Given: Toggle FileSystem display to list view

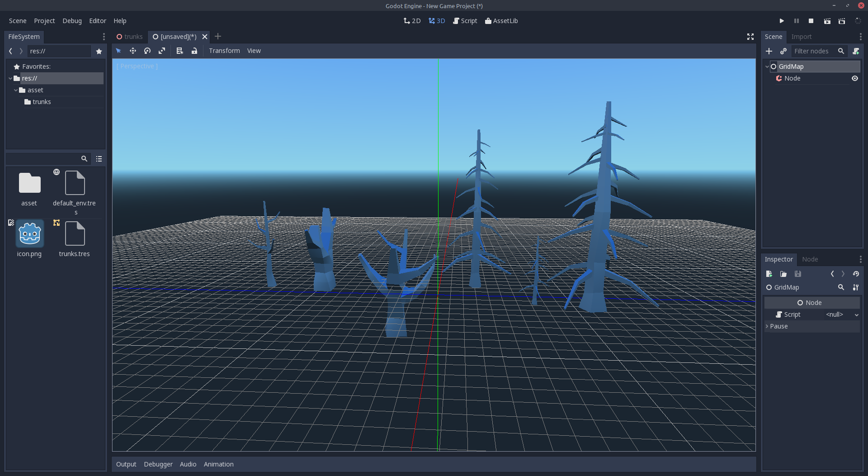Looking at the screenshot, I should (x=99, y=159).
